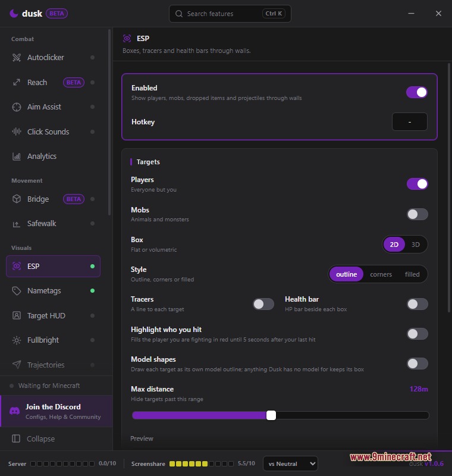Choose the filled style option
Image resolution: width=452 pixels, height=476 pixels.
click(412, 274)
